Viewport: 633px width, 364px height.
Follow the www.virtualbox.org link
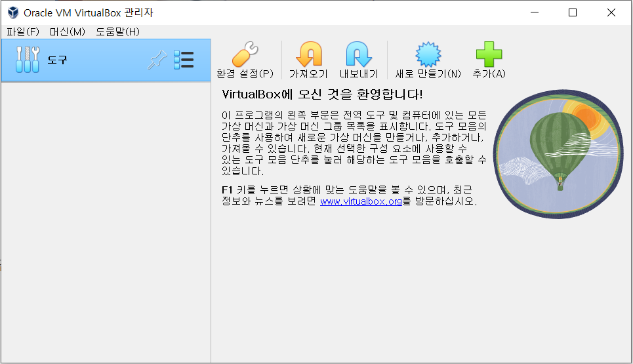tap(361, 201)
